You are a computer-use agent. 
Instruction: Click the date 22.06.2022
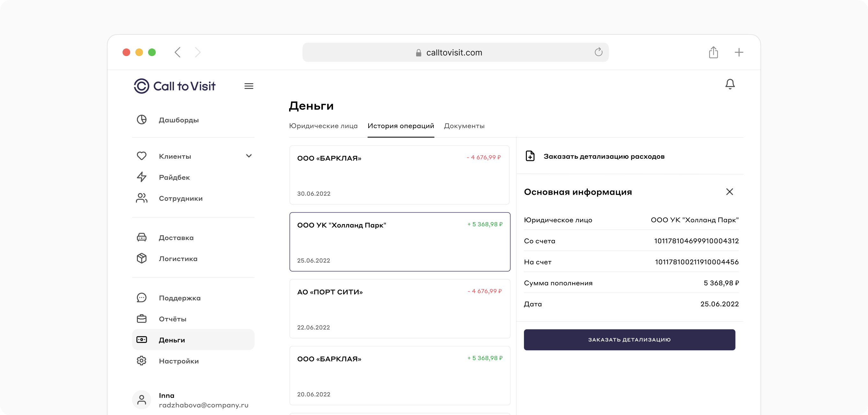click(313, 327)
